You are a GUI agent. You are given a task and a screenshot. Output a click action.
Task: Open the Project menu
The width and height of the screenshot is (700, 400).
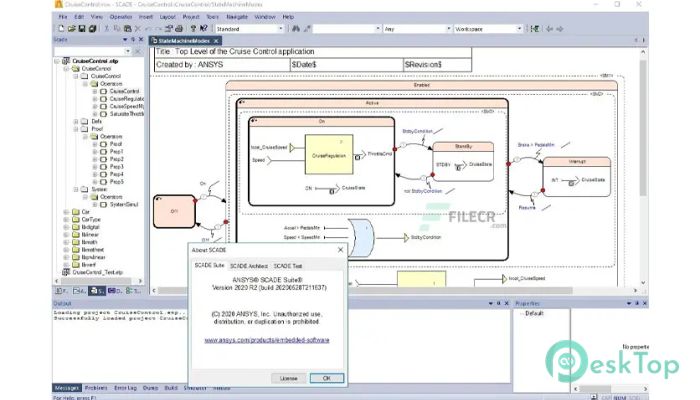(191, 17)
